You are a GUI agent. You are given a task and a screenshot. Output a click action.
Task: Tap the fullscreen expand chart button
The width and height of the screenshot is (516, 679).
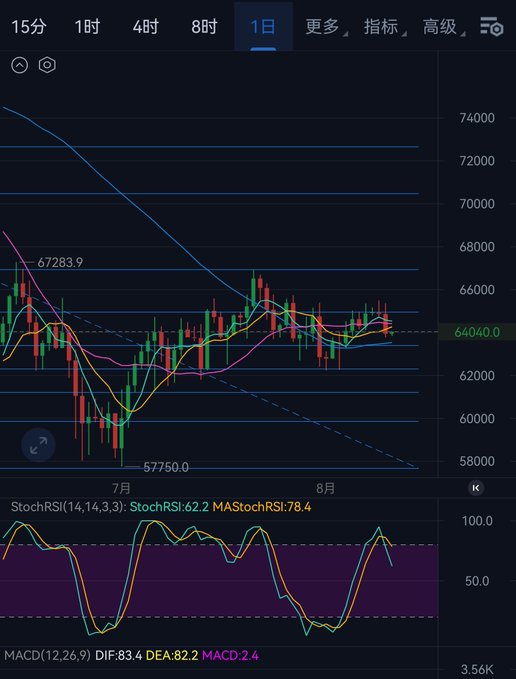39,445
